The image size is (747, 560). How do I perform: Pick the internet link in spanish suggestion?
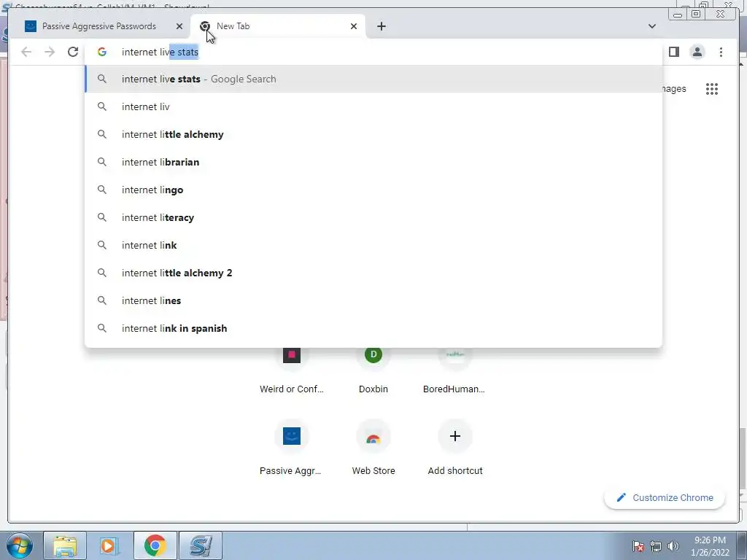(373, 328)
